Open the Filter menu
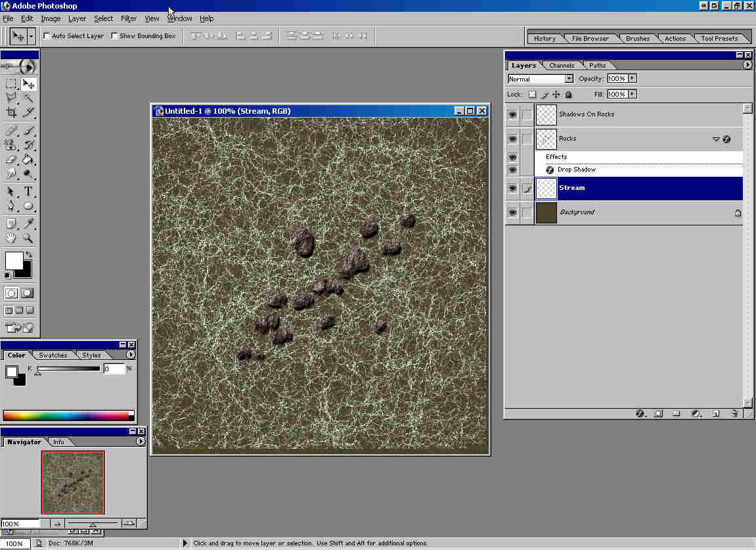The width and height of the screenshot is (756, 550). [128, 18]
